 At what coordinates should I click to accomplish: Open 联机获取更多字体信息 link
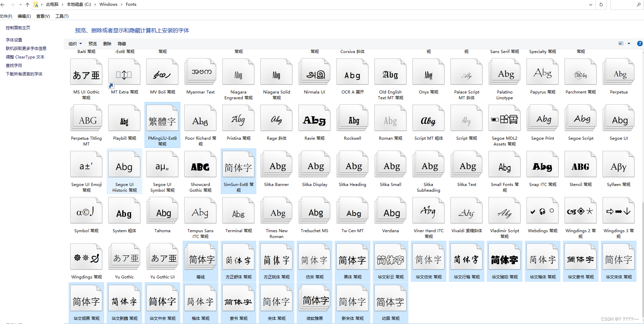tap(26, 48)
